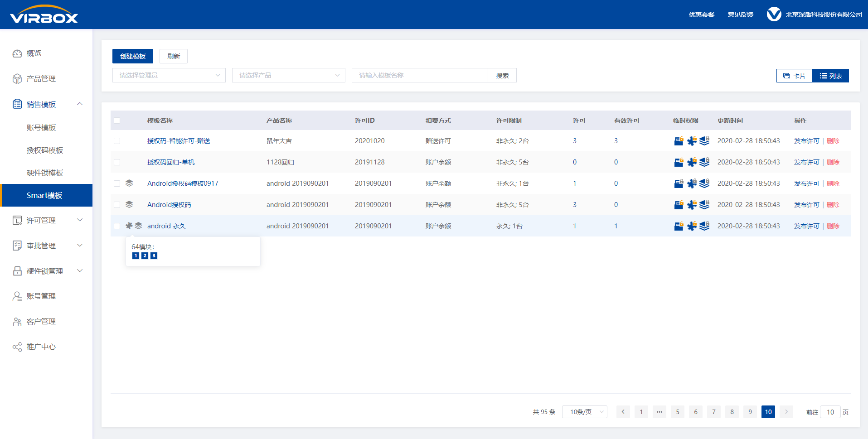
Task: Click module 3 badge in 64模块 popup
Action: pos(154,256)
